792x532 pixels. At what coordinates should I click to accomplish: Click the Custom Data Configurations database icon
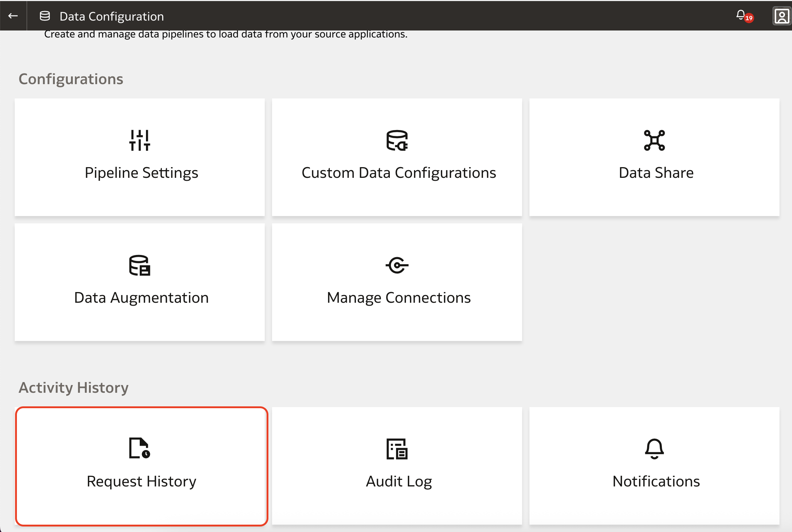point(397,140)
